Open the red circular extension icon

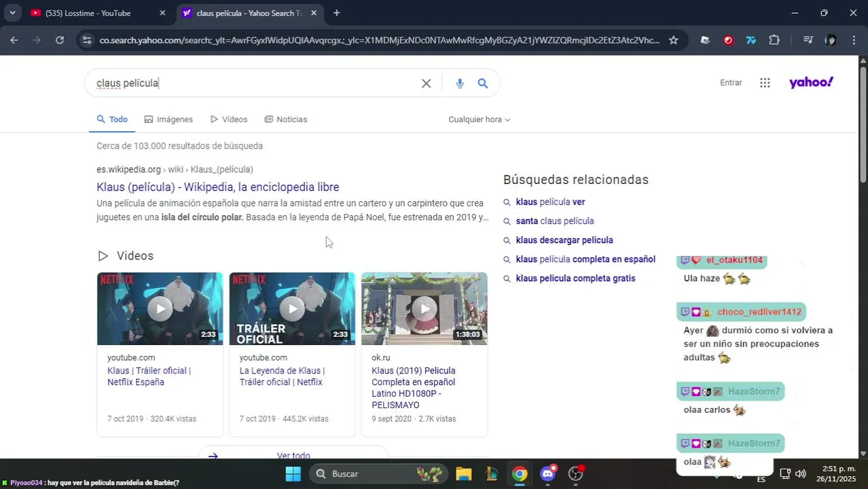click(728, 40)
